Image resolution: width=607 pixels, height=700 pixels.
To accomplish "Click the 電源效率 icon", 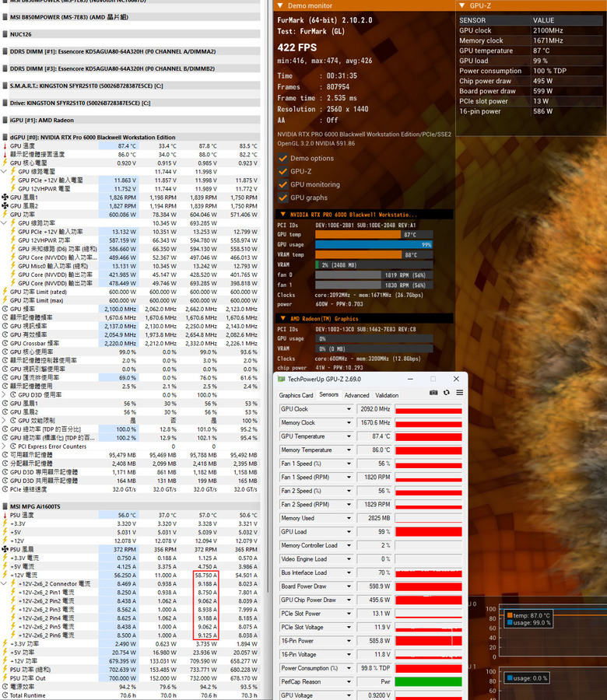I will (5, 687).
